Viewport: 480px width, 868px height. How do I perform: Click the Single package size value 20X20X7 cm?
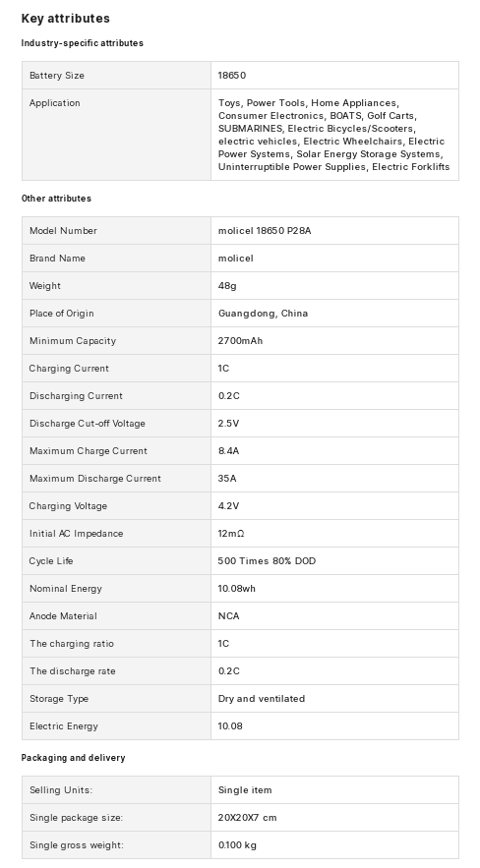(x=248, y=818)
